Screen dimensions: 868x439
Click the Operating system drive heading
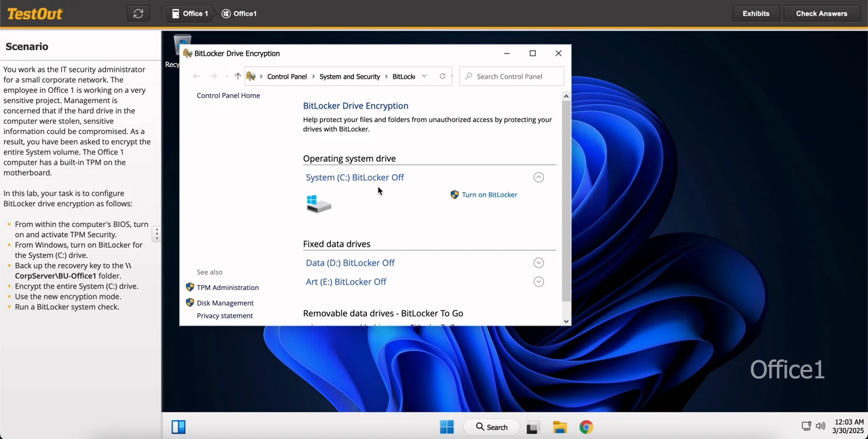pos(349,159)
